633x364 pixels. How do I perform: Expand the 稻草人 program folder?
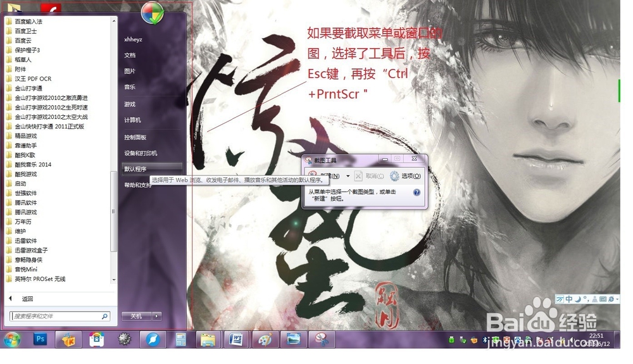[23, 60]
